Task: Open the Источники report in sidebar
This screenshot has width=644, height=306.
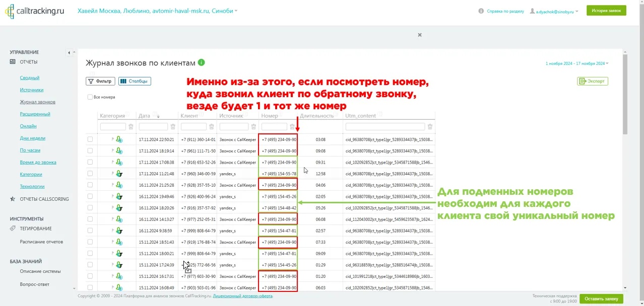Action: tap(32, 90)
